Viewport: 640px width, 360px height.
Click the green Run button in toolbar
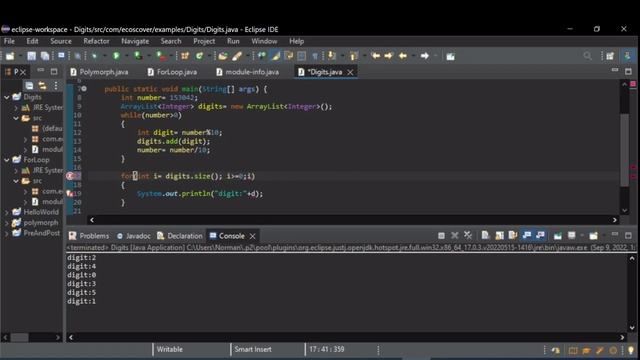tap(116, 56)
